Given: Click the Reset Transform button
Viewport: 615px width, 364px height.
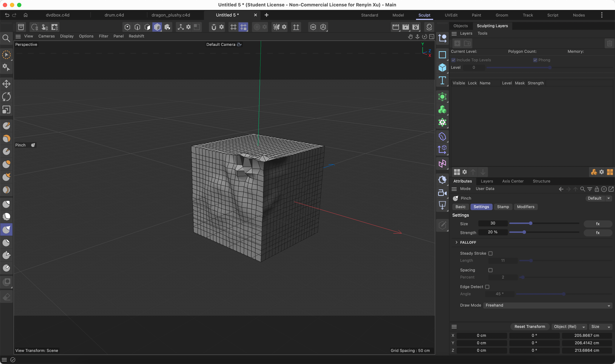Looking at the screenshot, I should coord(530,326).
